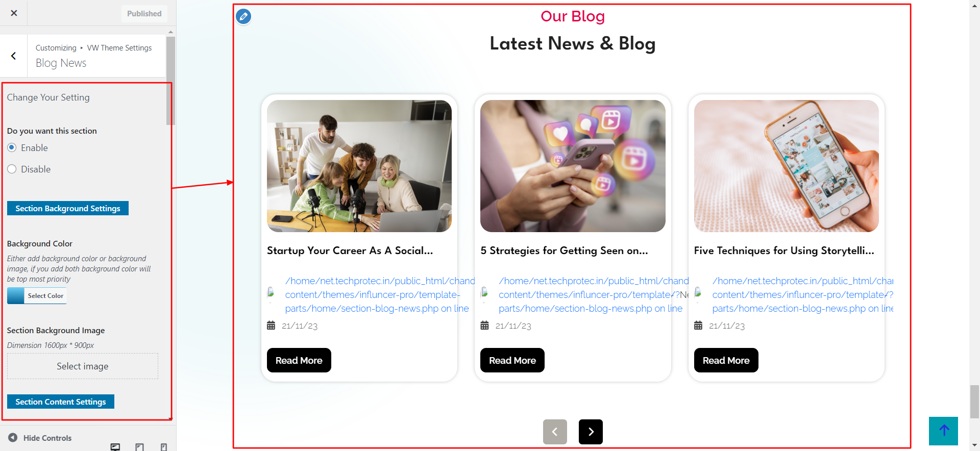This screenshot has height=451, width=980.
Task: Open the 5 Strategies post thumbnail
Action: pyautogui.click(x=573, y=166)
